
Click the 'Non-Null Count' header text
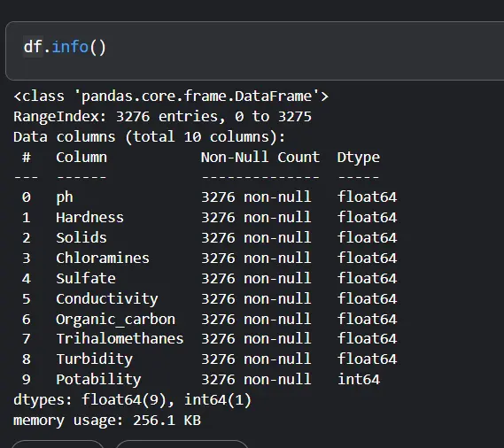pos(260,157)
